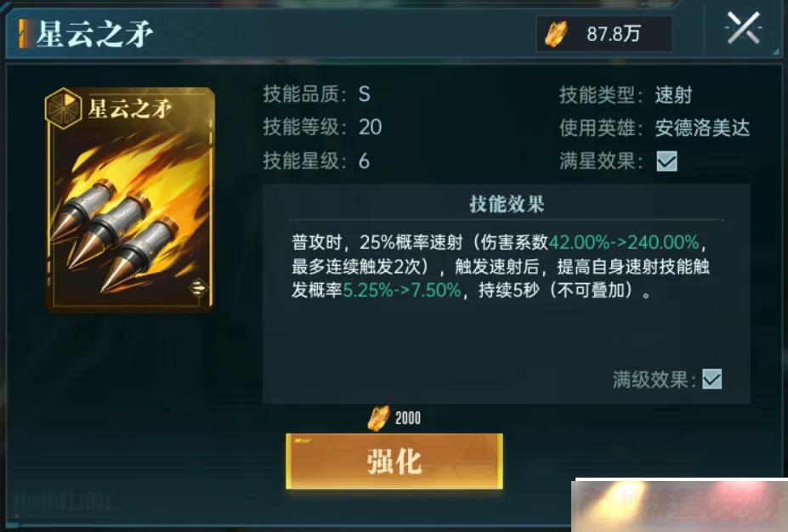Click the green 5.25%->7.50% probability text
This screenshot has height=532, width=788.
(401, 291)
